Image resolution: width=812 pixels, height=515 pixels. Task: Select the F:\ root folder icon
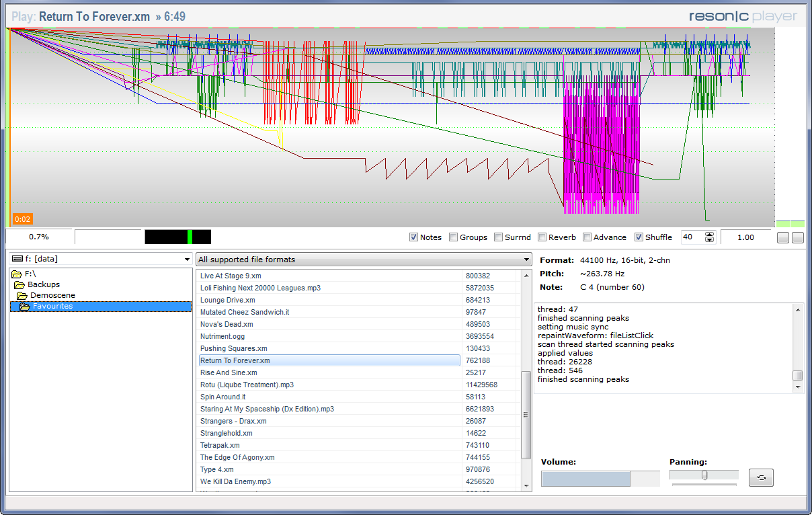coord(17,274)
